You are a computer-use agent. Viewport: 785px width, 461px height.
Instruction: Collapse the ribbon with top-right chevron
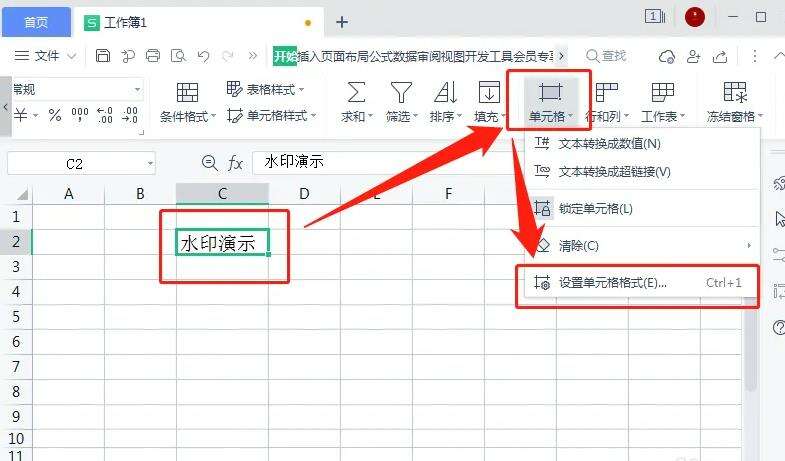[x=779, y=56]
